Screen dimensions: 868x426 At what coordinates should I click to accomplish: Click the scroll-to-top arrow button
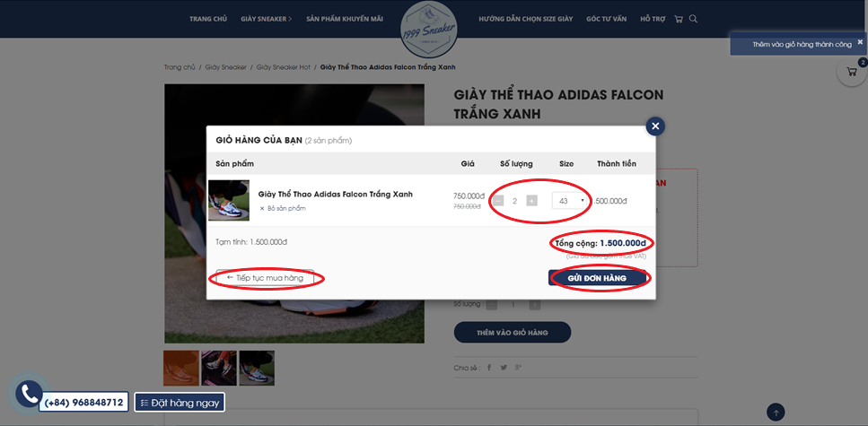[x=776, y=413]
